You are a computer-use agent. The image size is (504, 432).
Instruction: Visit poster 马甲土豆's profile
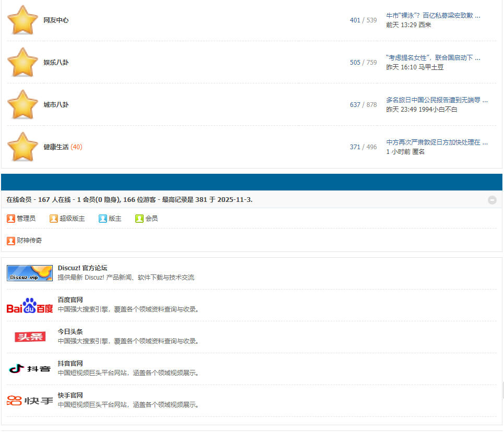click(431, 67)
